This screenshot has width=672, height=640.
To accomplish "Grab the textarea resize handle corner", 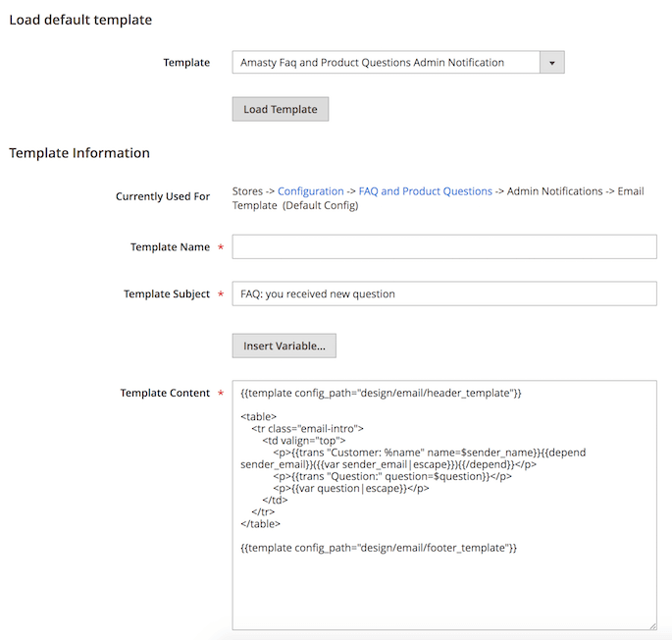I will (x=652, y=626).
